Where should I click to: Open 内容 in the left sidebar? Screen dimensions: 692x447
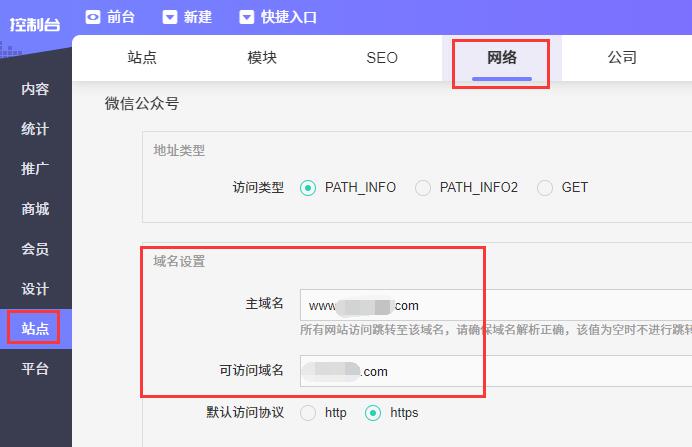pyautogui.click(x=35, y=89)
